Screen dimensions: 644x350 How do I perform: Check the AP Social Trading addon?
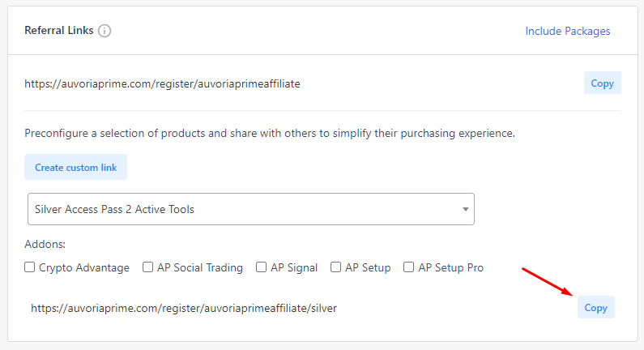pos(147,267)
